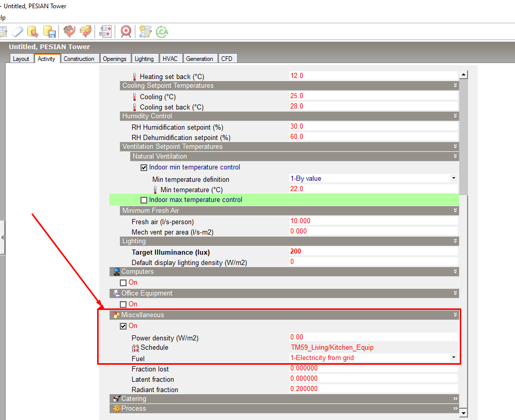Click the eraser clear-data toolbar icon
515x420 pixels.
tap(18, 32)
